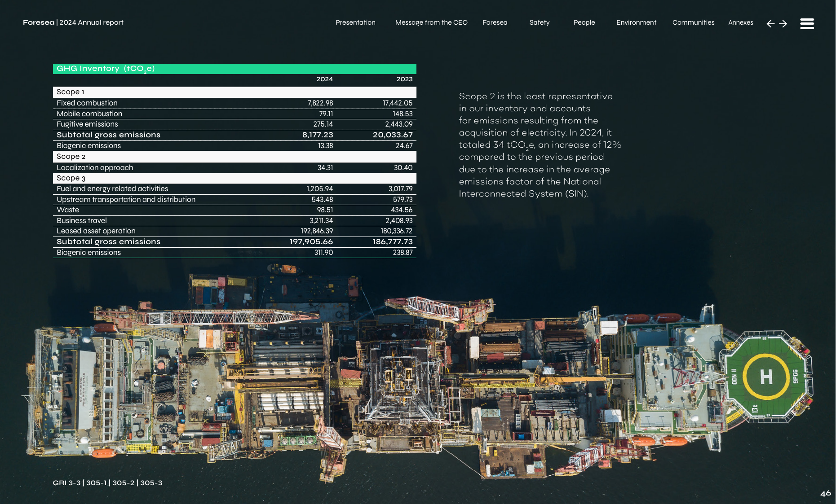This screenshot has height=504, width=836.
Task: Open the Presentation section
Action: click(355, 22)
